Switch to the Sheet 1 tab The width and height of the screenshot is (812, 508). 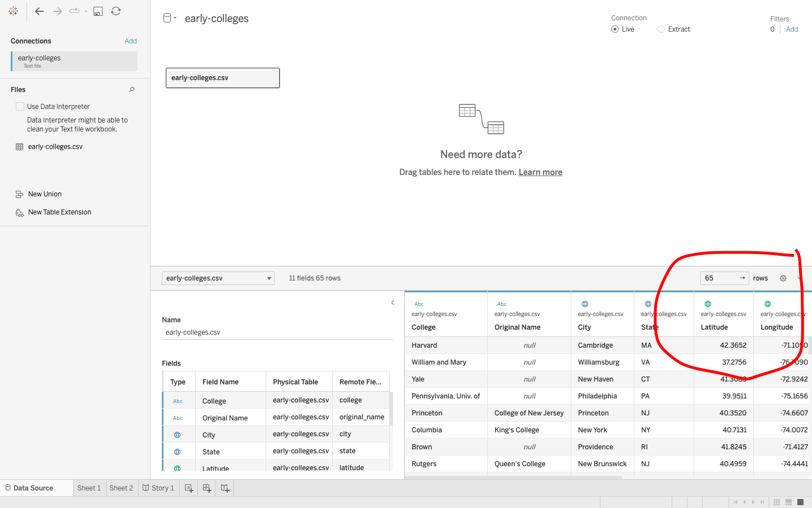click(x=89, y=488)
